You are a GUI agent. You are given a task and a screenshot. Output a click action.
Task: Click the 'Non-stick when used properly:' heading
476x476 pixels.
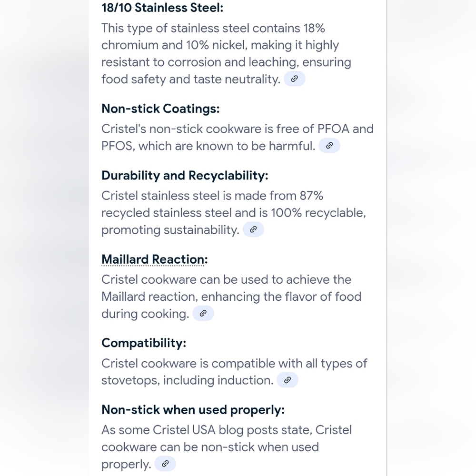(193, 410)
